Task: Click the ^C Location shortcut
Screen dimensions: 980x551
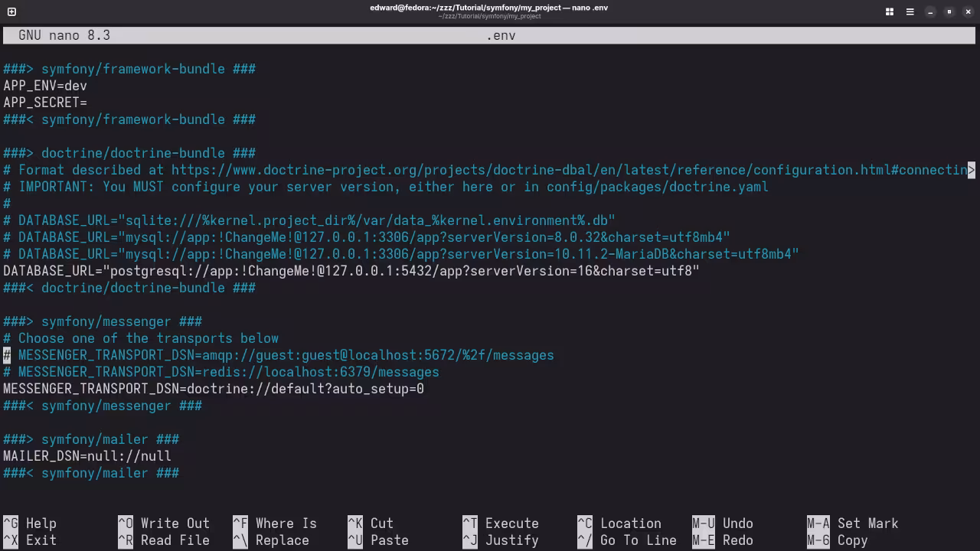Action: [x=619, y=523]
